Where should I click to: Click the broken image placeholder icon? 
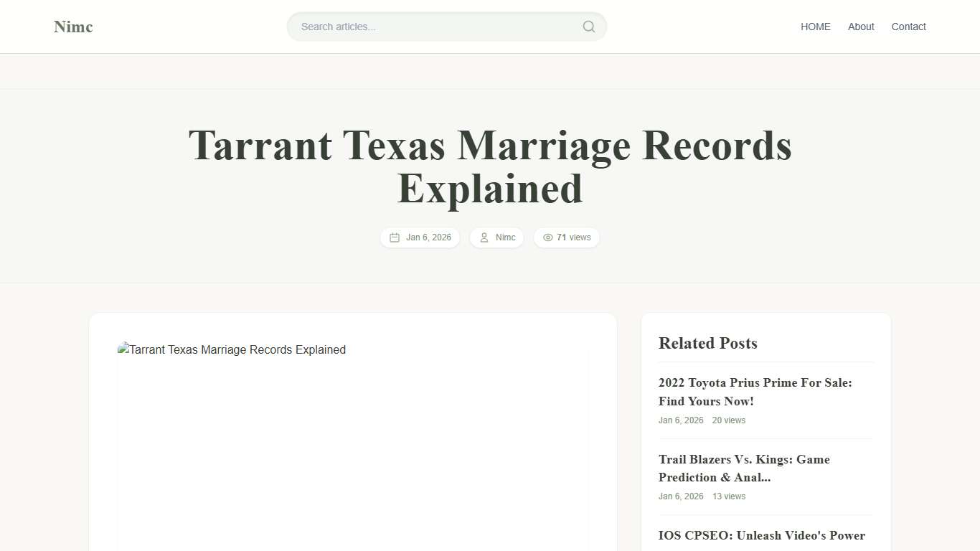[123, 349]
